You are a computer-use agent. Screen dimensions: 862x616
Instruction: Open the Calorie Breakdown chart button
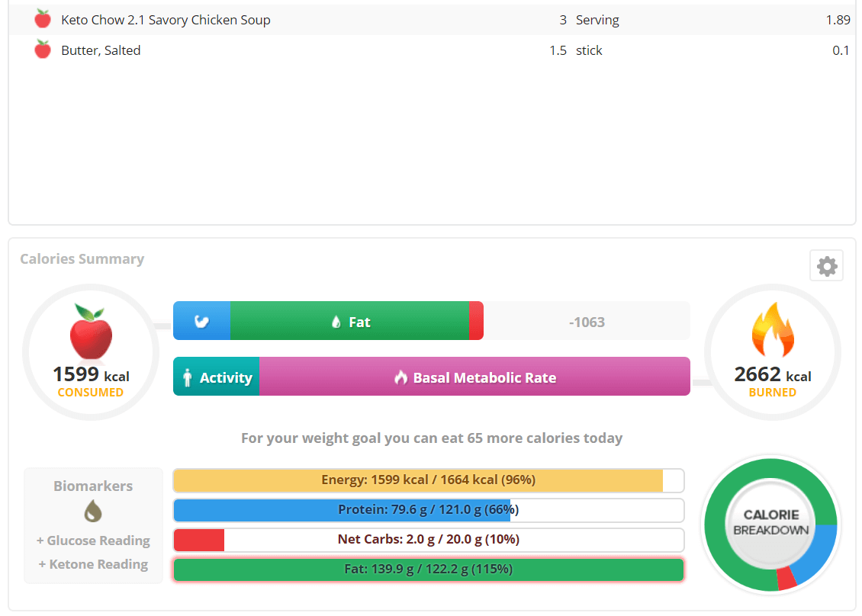pos(770,522)
